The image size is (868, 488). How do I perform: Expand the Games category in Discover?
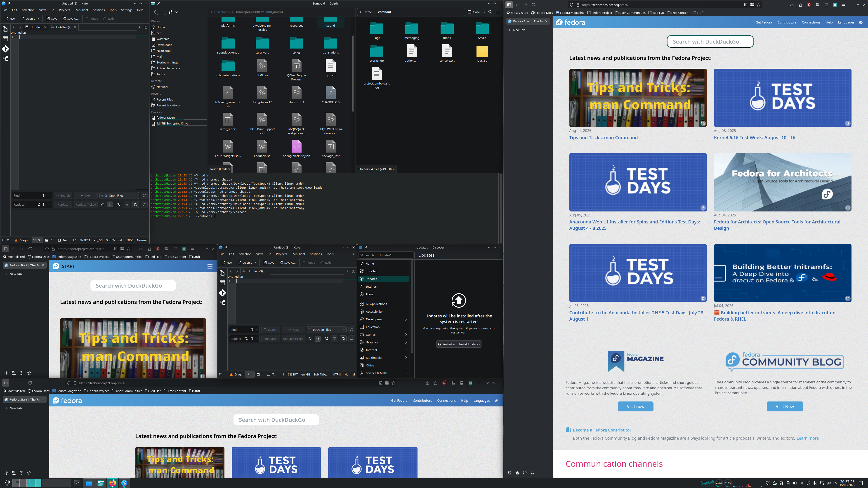click(x=406, y=334)
